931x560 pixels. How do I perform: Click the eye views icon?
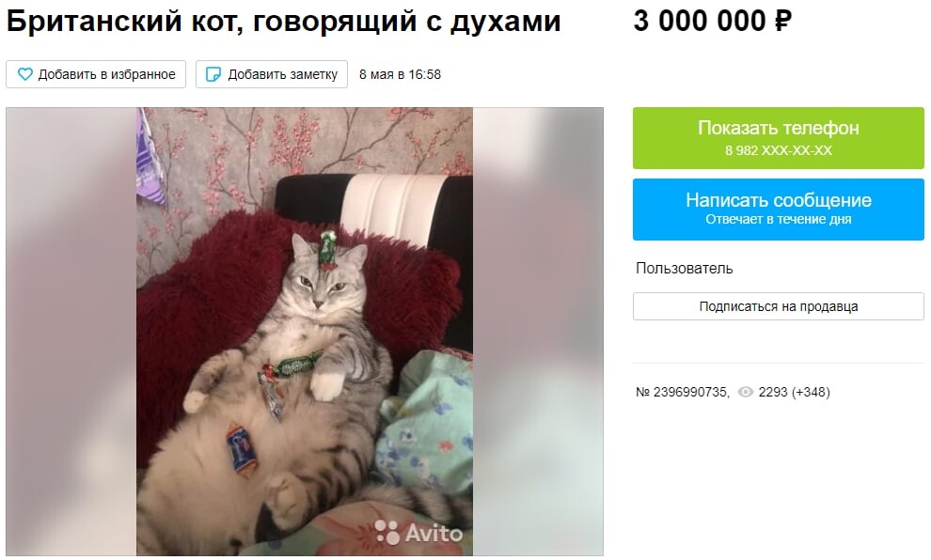pyautogui.click(x=745, y=392)
